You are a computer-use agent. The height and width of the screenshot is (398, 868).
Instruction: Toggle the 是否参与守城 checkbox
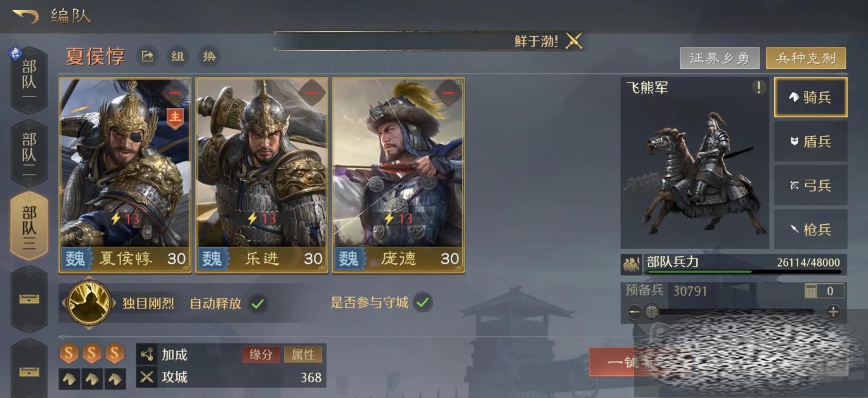(x=423, y=302)
